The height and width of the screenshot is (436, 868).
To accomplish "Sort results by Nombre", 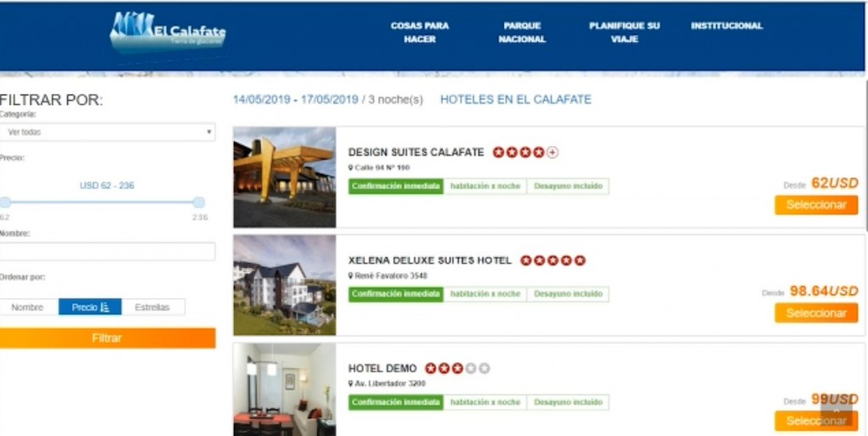I will tap(27, 307).
